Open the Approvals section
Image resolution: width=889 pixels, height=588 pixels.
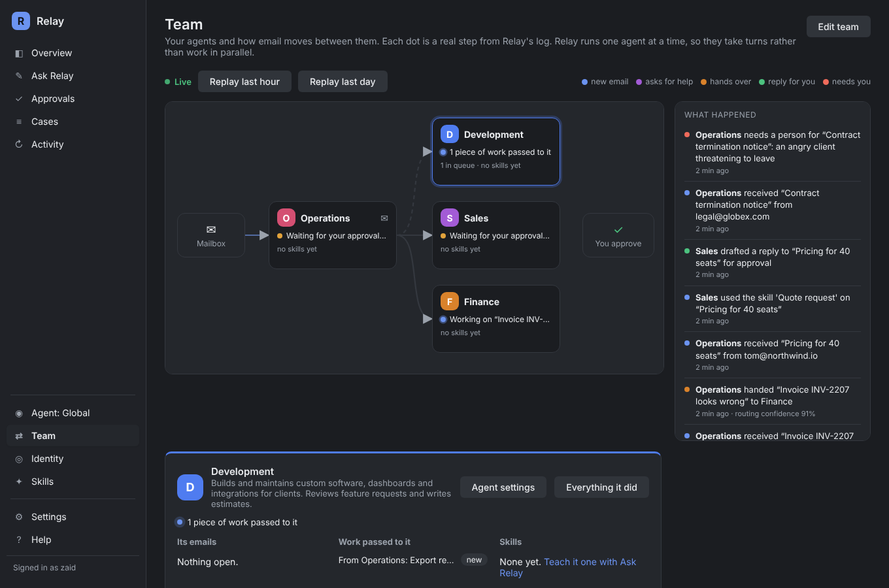(x=73, y=99)
